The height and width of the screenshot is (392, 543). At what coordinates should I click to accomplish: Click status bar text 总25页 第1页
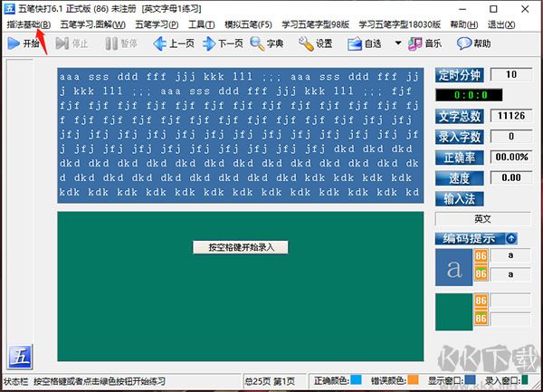point(270,381)
